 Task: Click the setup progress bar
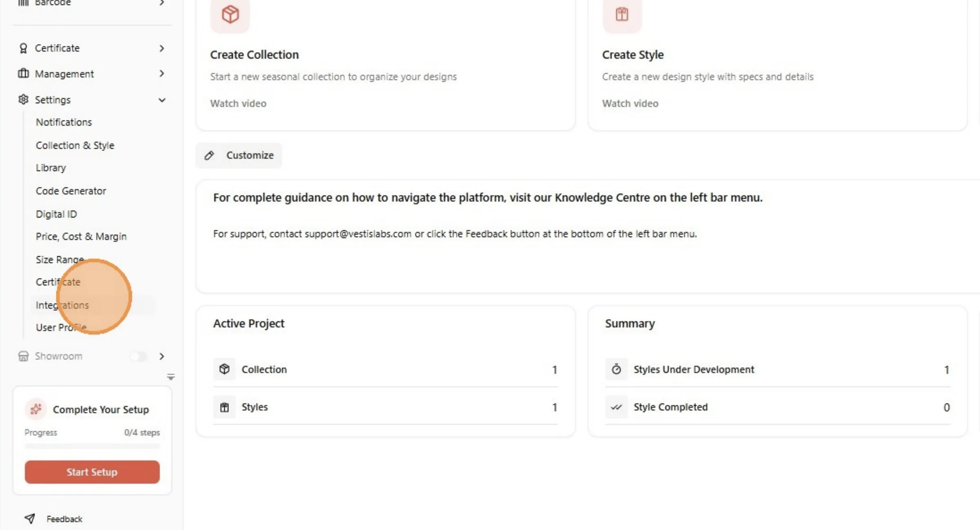pos(92,446)
